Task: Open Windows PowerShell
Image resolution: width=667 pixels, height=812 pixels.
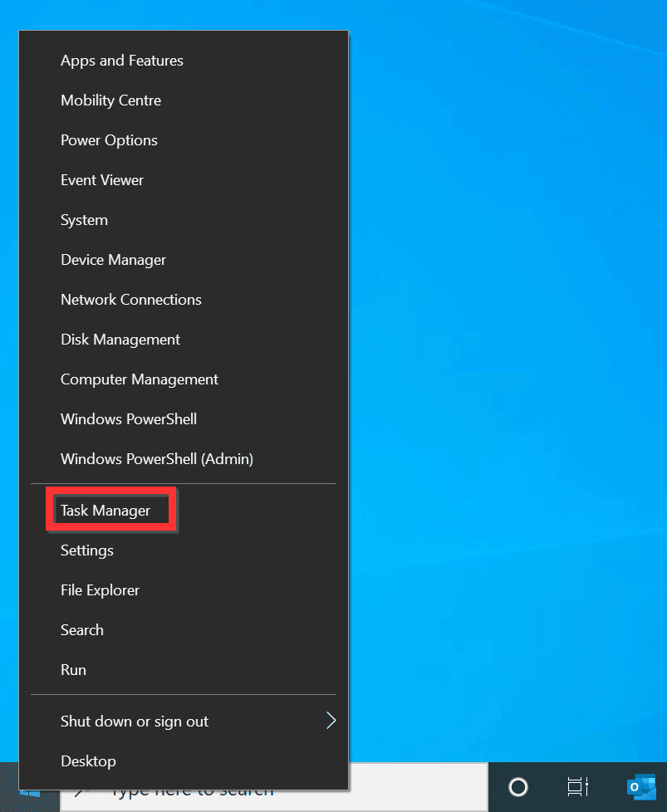Action: tap(128, 419)
